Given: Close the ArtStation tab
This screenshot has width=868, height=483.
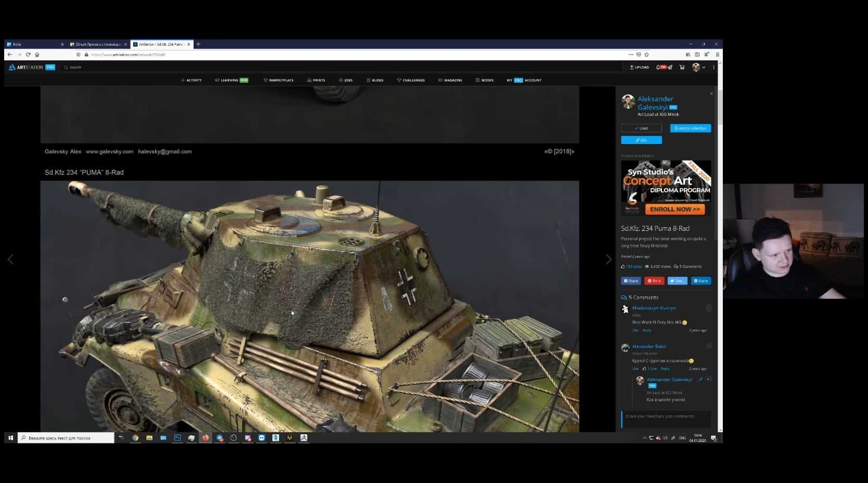Looking at the screenshot, I should pos(188,45).
